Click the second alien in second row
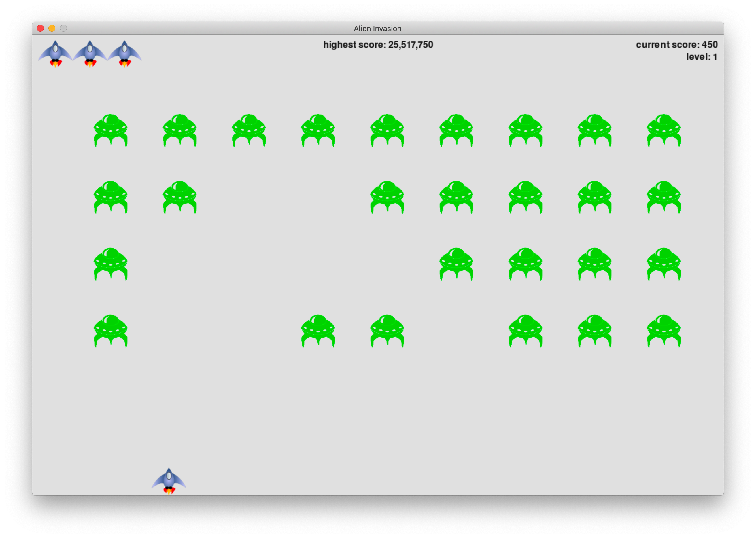The height and width of the screenshot is (538, 756). pos(180,197)
